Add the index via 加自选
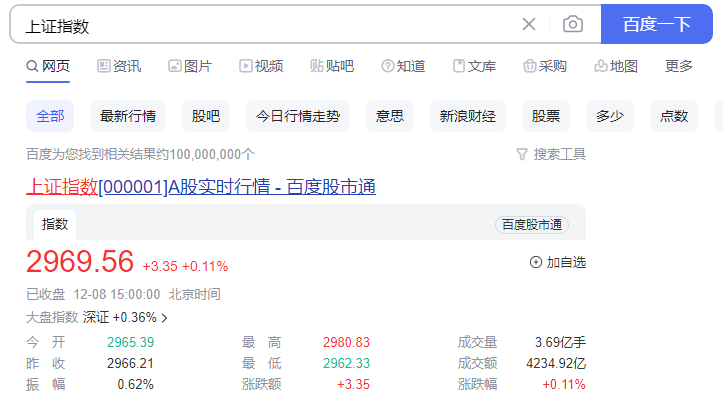The width and height of the screenshot is (723, 403). click(x=558, y=262)
